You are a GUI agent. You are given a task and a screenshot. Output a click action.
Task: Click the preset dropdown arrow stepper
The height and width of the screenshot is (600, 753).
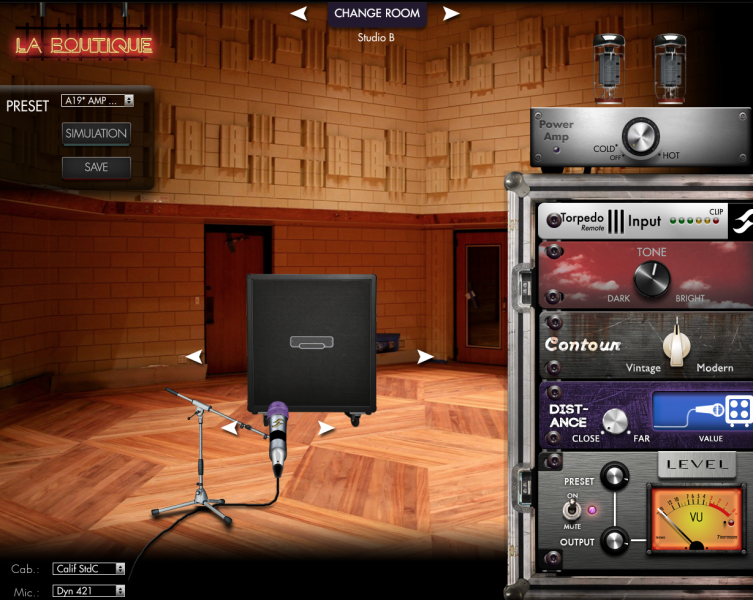click(x=129, y=100)
